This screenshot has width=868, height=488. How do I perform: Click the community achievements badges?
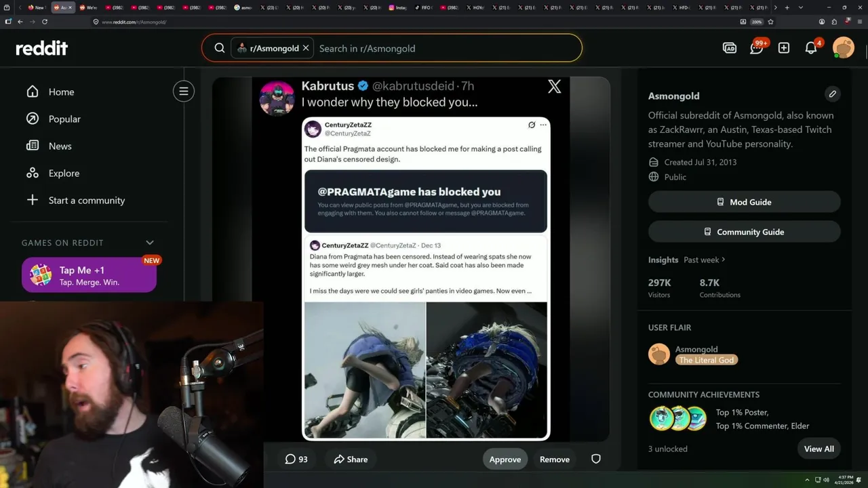pos(678,419)
